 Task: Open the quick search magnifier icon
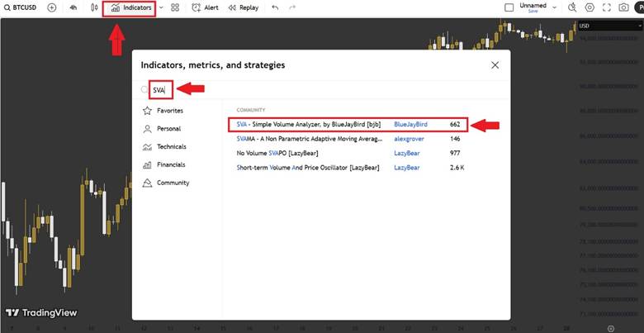(572, 7)
